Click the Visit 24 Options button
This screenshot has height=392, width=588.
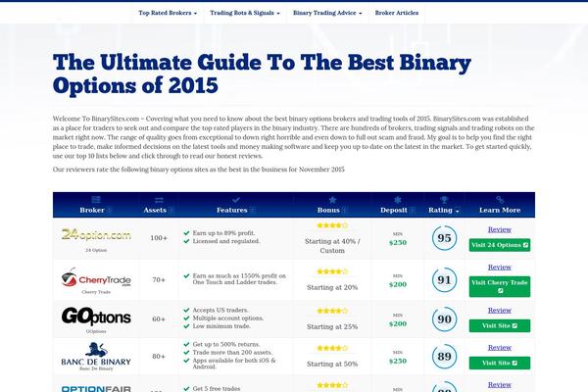pos(500,245)
